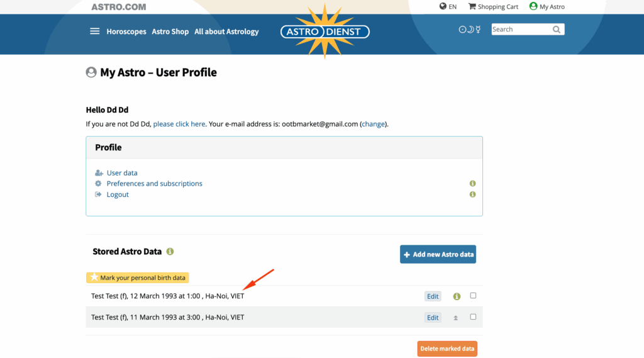Click the star icon on Mark personal birth data
644x358 pixels.
pos(94,277)
